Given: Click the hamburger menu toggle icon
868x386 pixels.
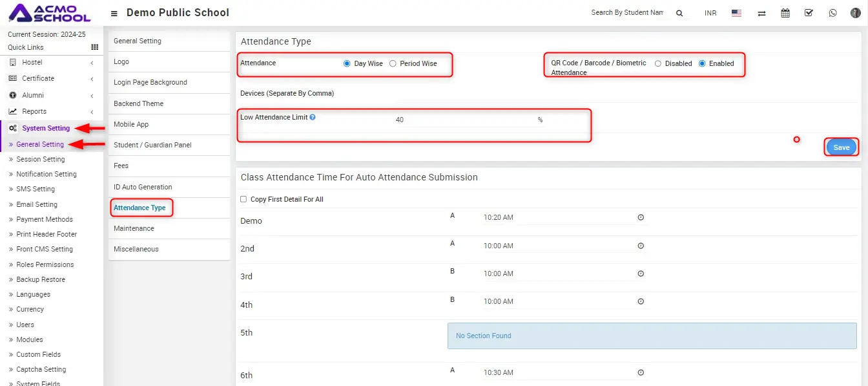Looking at the screenshot, I should (x=114, y=14).
